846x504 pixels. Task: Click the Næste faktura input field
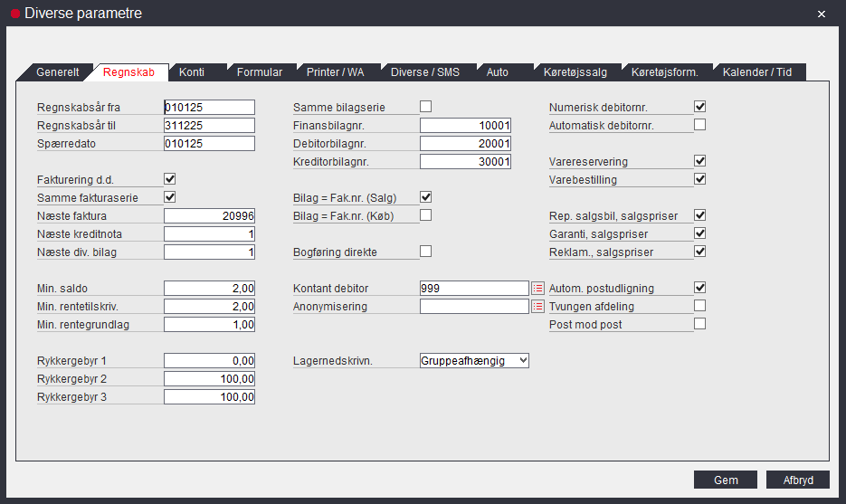(209, 215)
